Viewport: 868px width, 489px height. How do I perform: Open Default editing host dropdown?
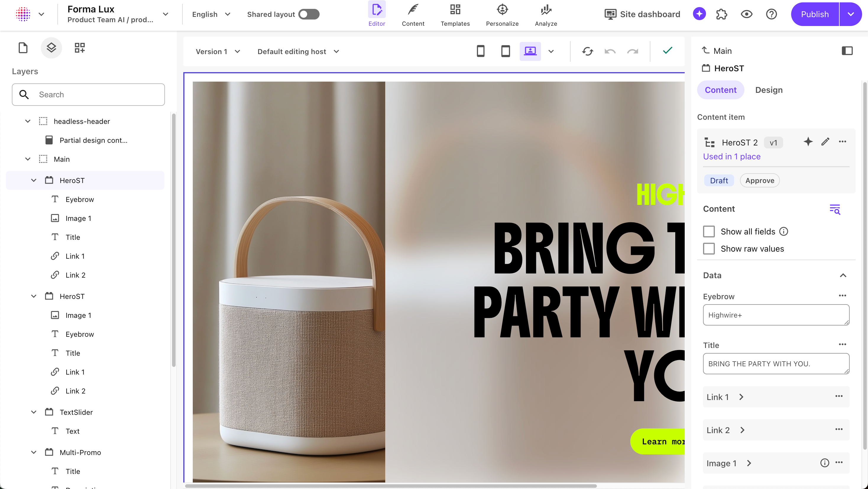click(298, 51)
